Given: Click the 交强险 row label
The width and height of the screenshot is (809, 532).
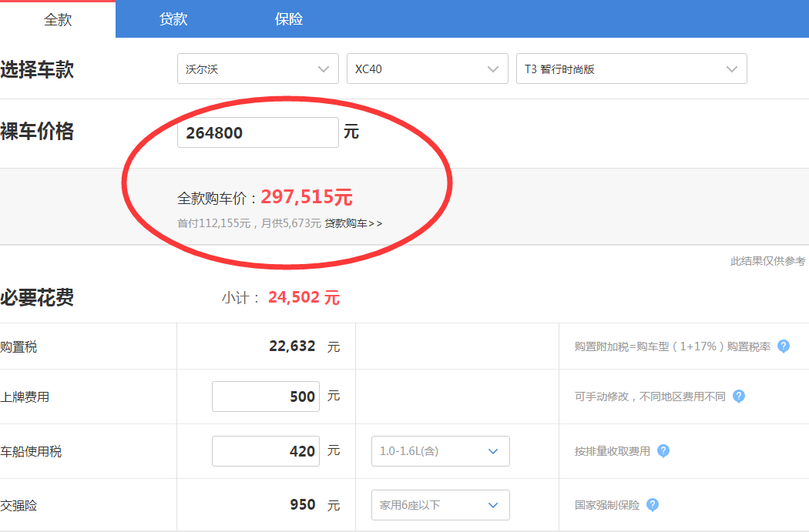Looking at the screenshot, I should [x=18, y=506].
